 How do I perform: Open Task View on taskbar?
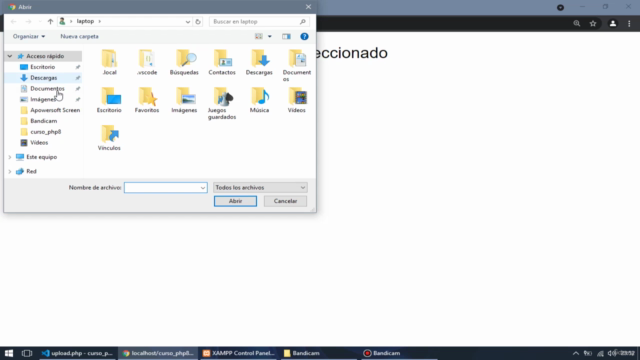click(27, 353)
